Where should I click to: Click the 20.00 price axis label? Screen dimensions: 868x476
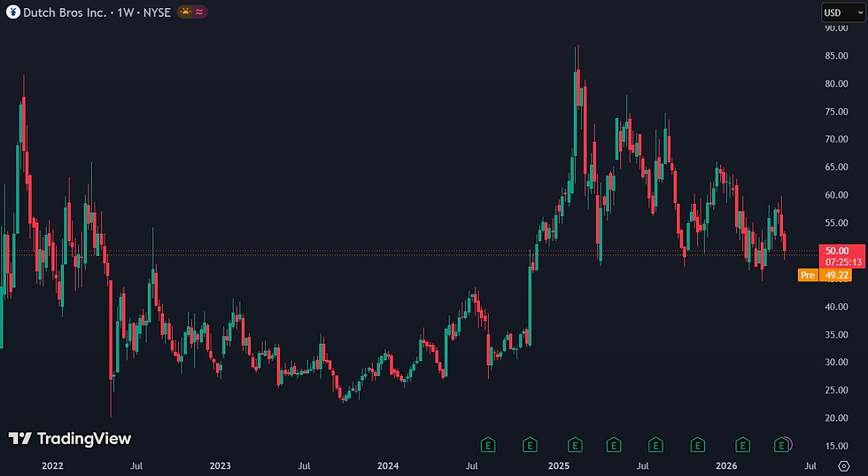(836, 417)
